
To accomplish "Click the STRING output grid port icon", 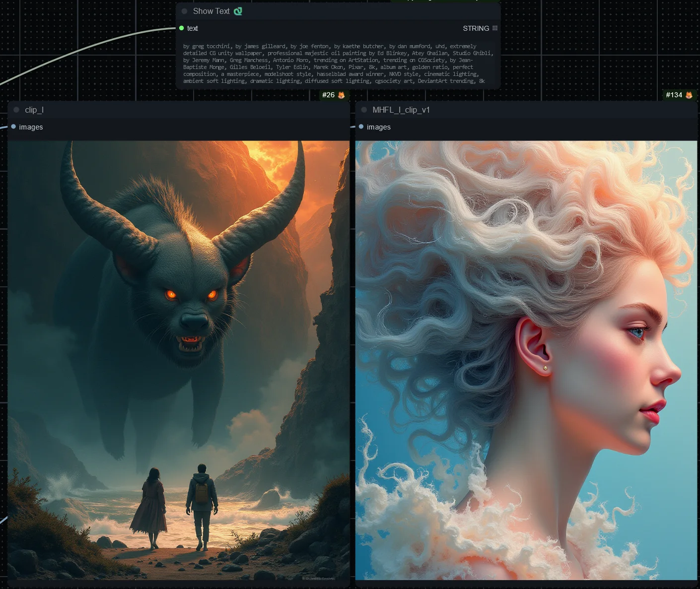I will pos(494,28).
